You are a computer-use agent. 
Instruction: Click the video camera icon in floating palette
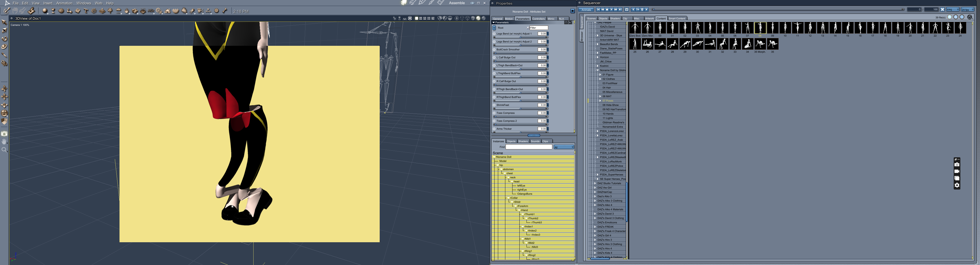pyautogui.click(x=957, y=172)
